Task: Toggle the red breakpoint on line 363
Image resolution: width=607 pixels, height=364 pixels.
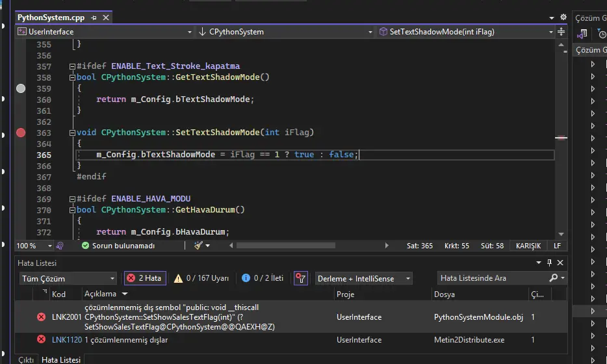Action: [x=21, y=133]
